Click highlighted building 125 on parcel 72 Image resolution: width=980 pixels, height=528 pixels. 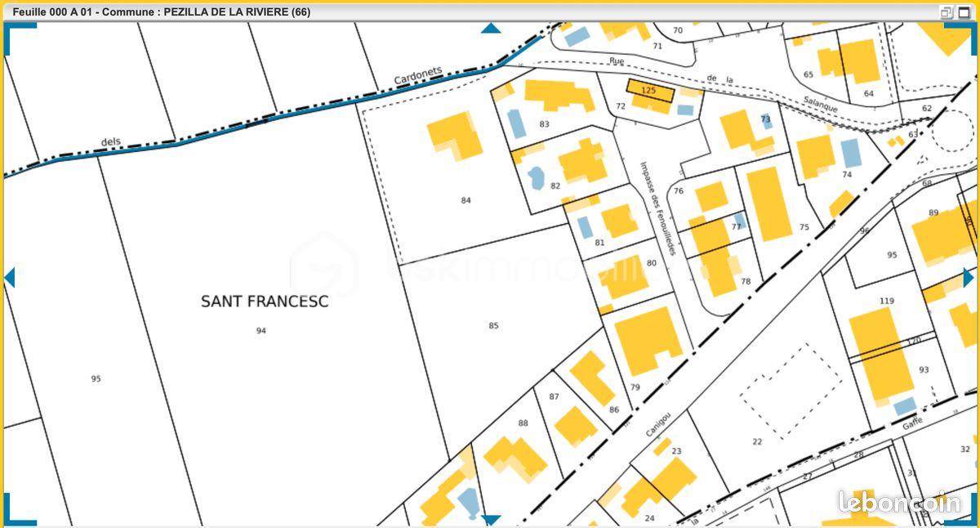(x=650, y=90)
